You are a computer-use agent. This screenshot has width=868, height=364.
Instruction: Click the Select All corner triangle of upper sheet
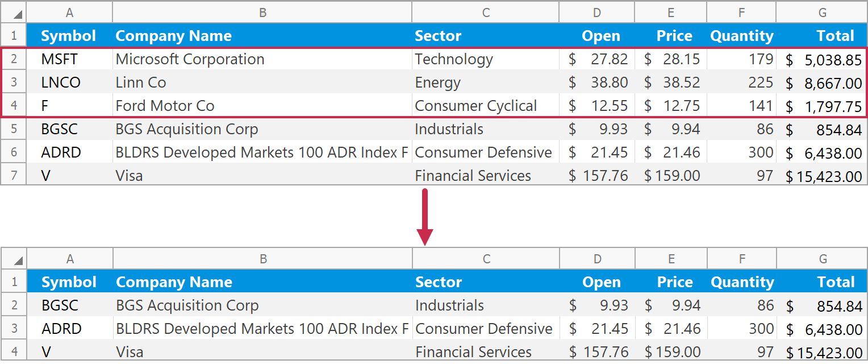18,14
